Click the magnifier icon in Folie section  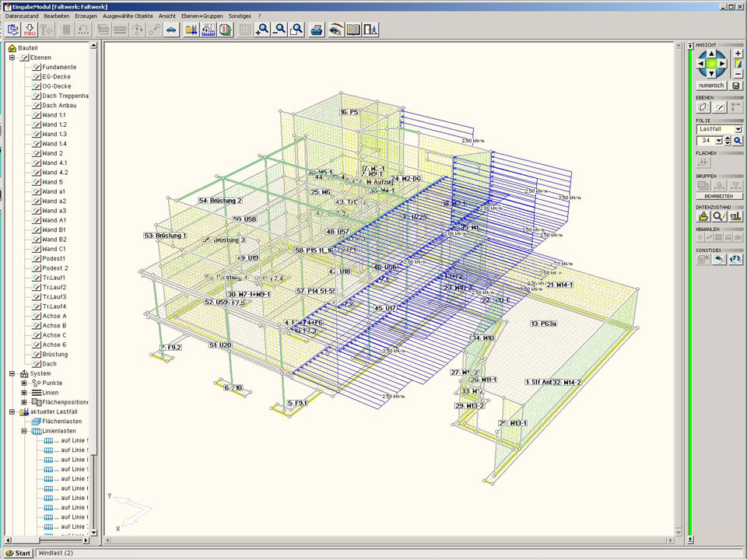tap(738, 141)
